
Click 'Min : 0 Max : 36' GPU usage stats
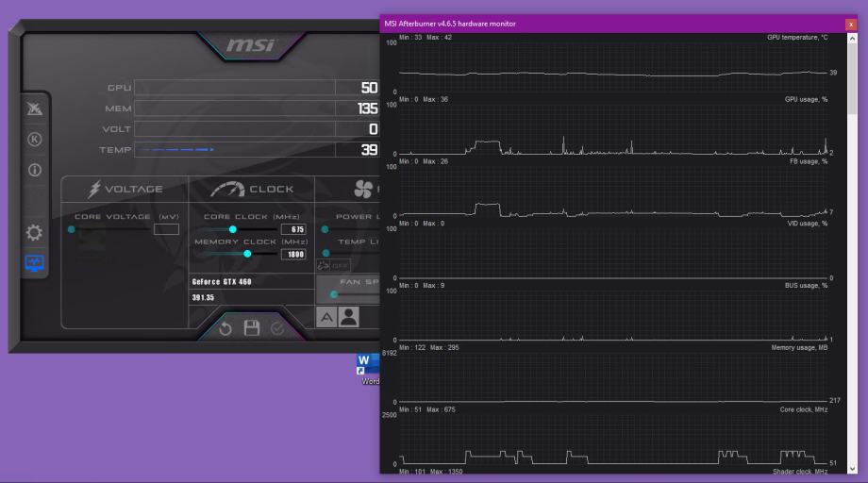point(424,100)
